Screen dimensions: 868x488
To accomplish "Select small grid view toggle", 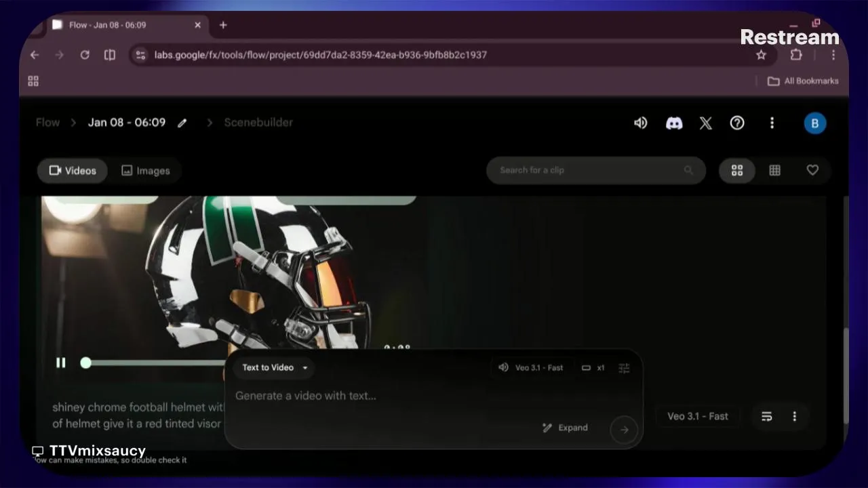I will (x=774, y=171).
